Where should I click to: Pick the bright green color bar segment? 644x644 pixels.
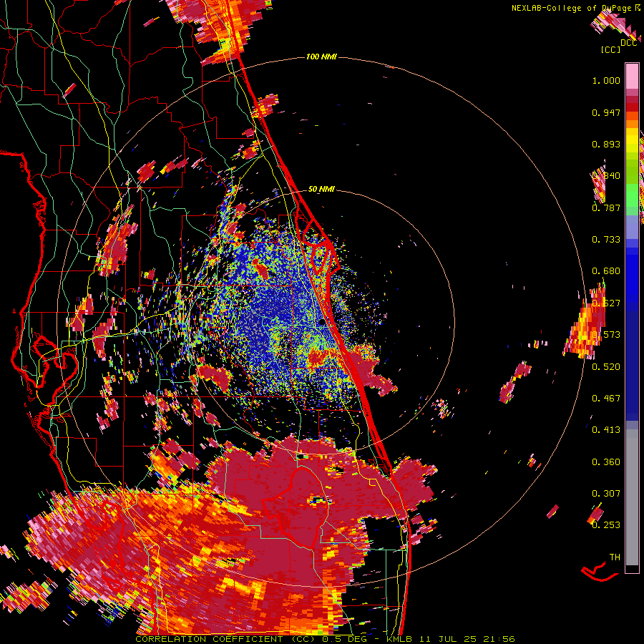pyautogui.click(x=632, y=195)
